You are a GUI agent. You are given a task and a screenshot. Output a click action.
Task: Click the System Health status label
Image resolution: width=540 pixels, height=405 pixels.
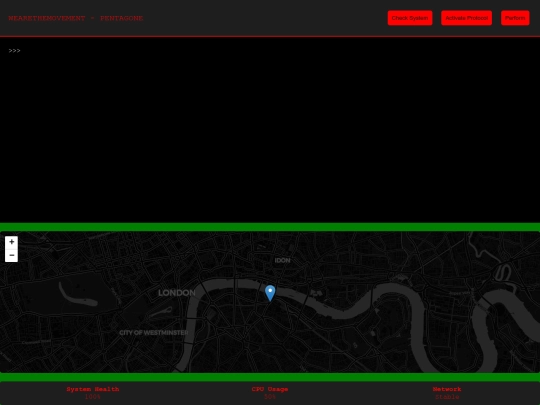(x=93, y=389)
